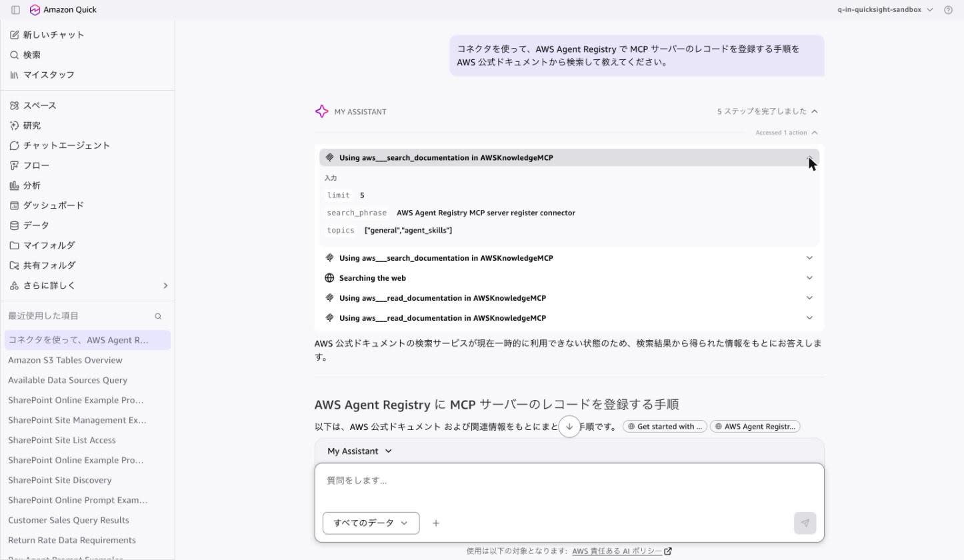Open q-in-quicksight-sandbox account dropdown
Screen dimensions: 964x560
885,10
